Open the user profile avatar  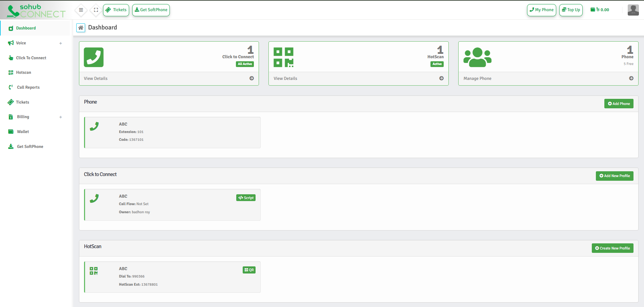click(x=633, y=10)
